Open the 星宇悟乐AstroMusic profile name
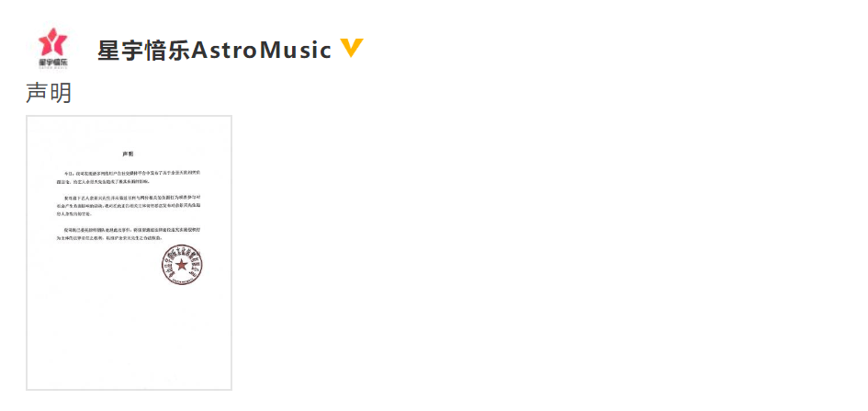 coord(214,51)
